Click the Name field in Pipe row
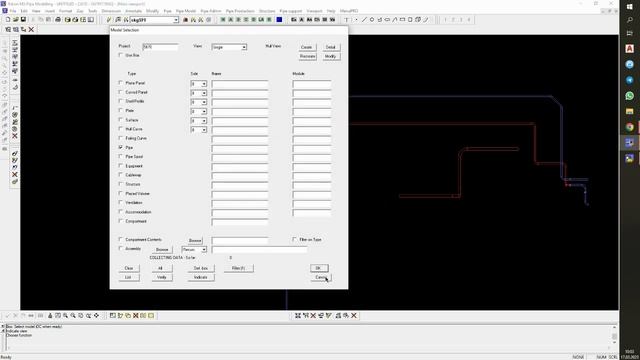The width and height of the screenshot is (640, 360). click(x=240, y=148)
